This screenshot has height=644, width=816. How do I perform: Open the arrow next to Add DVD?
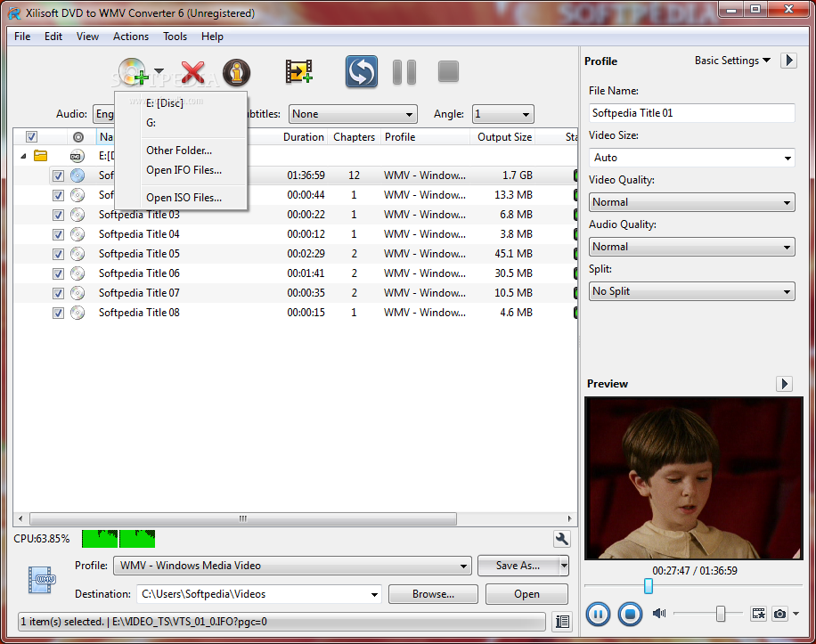click(x=159, y=71)
